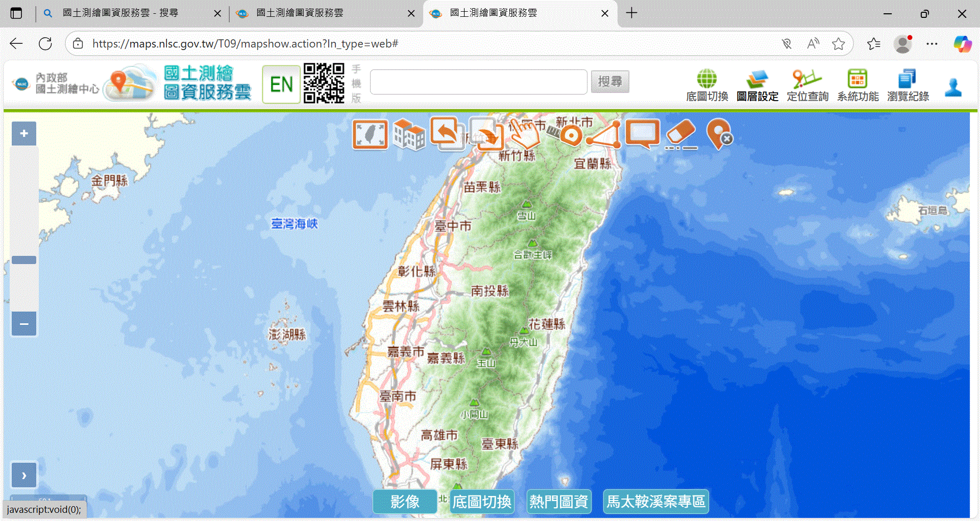Image resolution: width=980 pixels, height=521 pixels.
Task: Click the speech bubble annotation tool
Action: pyautogui.click(x=643, y=134)
